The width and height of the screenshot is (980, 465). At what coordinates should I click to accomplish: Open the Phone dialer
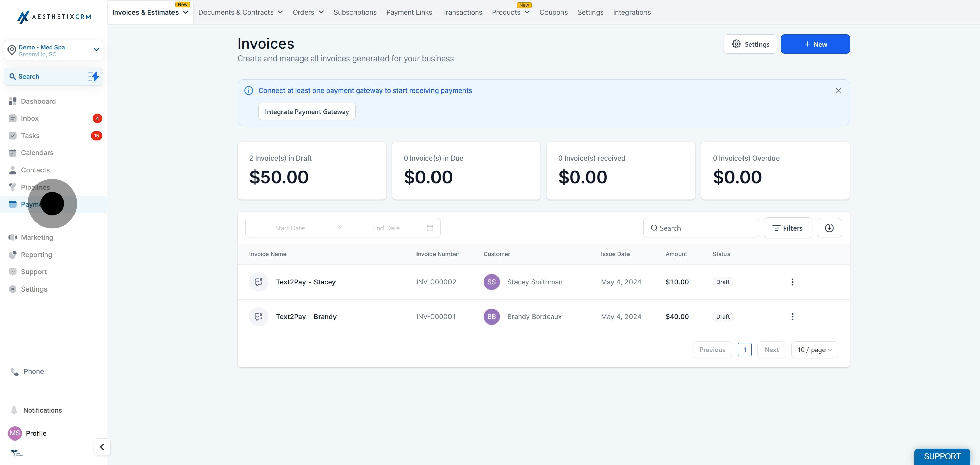27,371
